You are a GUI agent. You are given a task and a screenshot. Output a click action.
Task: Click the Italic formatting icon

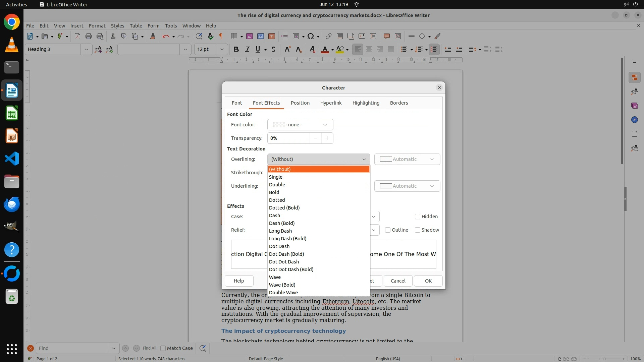coord(247,50)
